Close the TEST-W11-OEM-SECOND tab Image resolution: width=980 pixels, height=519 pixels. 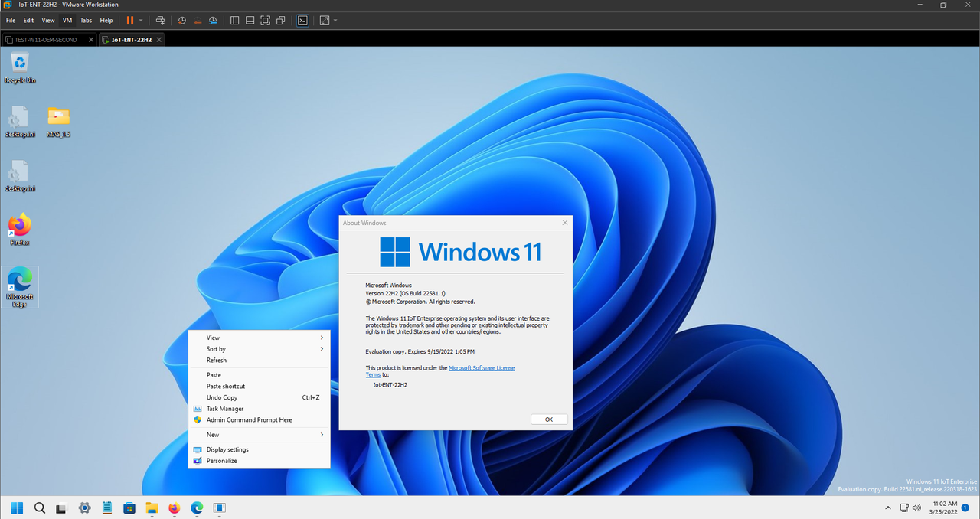(91, 40)
